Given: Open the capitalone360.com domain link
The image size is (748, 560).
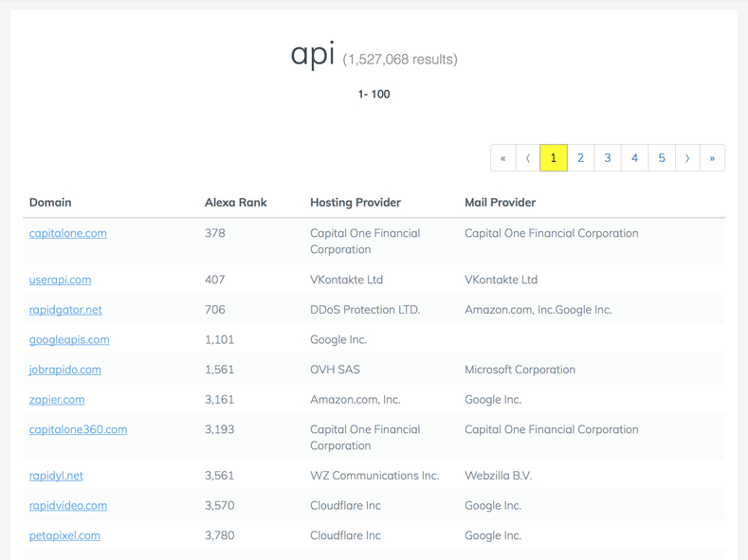Looking at the screenshot, I should click(79, 429).
